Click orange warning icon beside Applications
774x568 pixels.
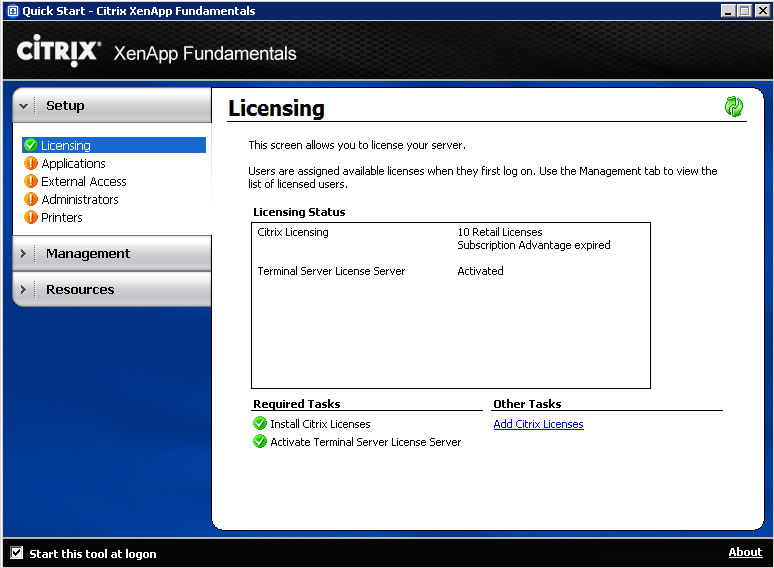31,163
